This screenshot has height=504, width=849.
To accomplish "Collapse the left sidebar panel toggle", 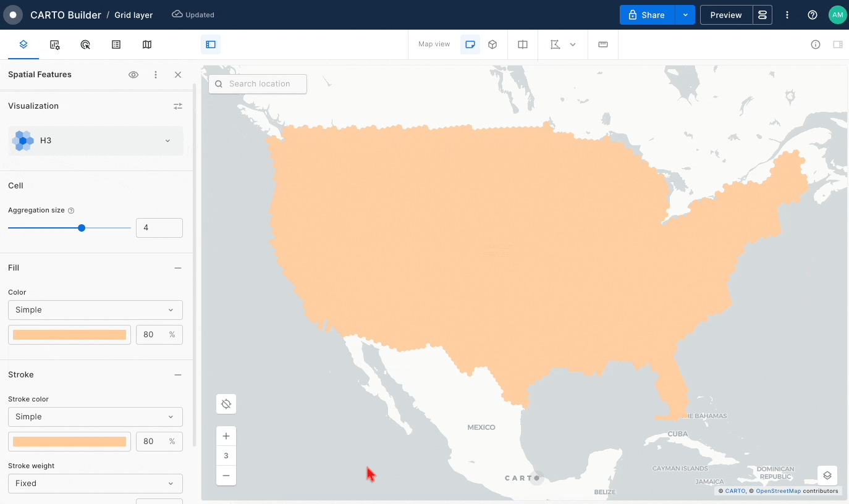I will tap(211, 44).
